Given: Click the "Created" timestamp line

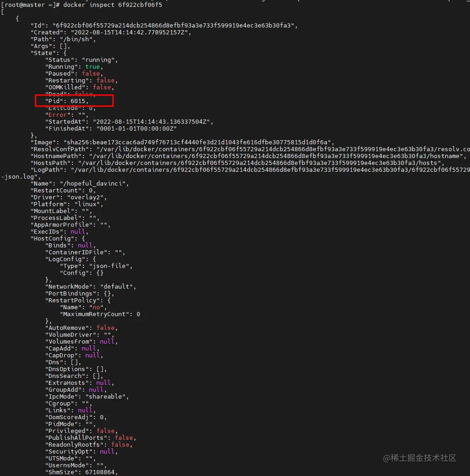Looking at the screenshot, I should tap(111, 33).
